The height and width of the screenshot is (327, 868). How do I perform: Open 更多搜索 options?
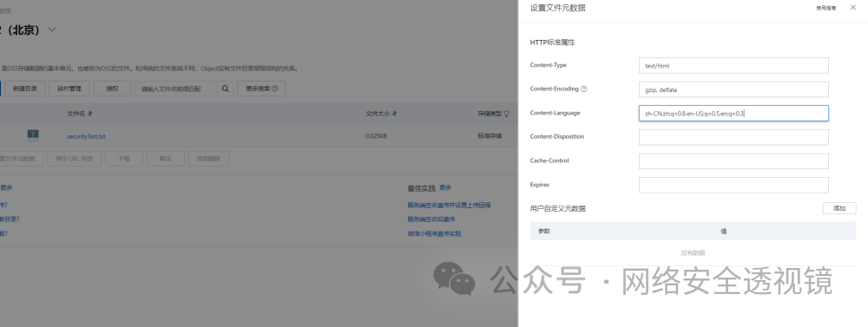point(262,88)
